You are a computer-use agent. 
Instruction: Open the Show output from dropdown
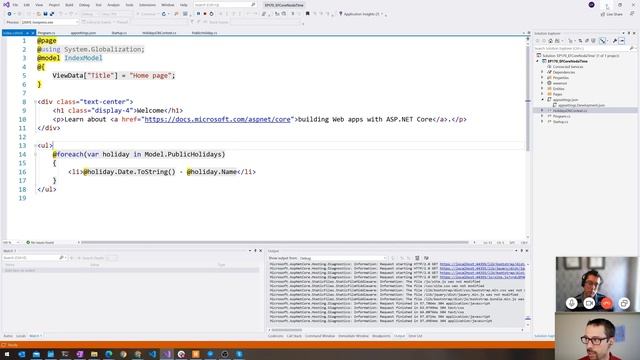coord(343,258)
